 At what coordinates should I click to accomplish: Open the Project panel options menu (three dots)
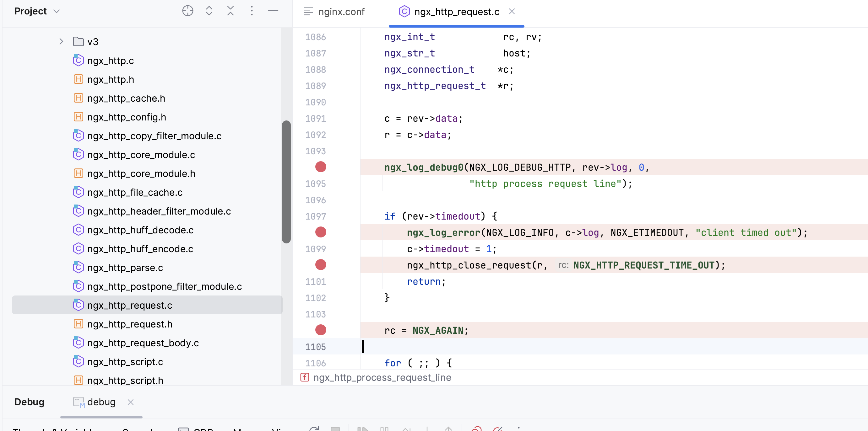pyautogui.click(x=252, y=11)
